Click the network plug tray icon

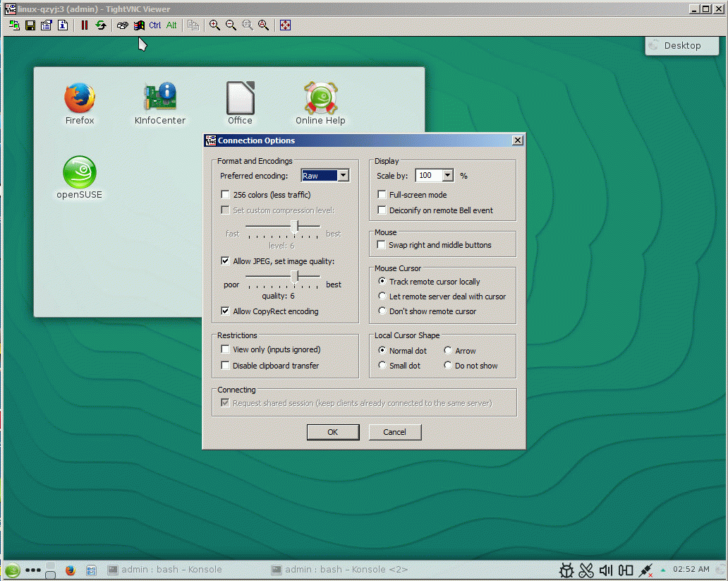[x=646, y=570]
